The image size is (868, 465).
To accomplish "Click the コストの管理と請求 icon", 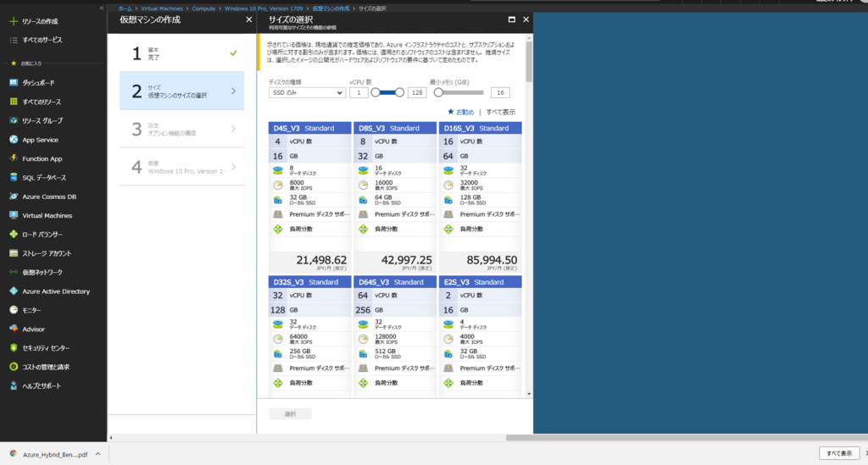I will pyautogui.click(x=14, y=367).
